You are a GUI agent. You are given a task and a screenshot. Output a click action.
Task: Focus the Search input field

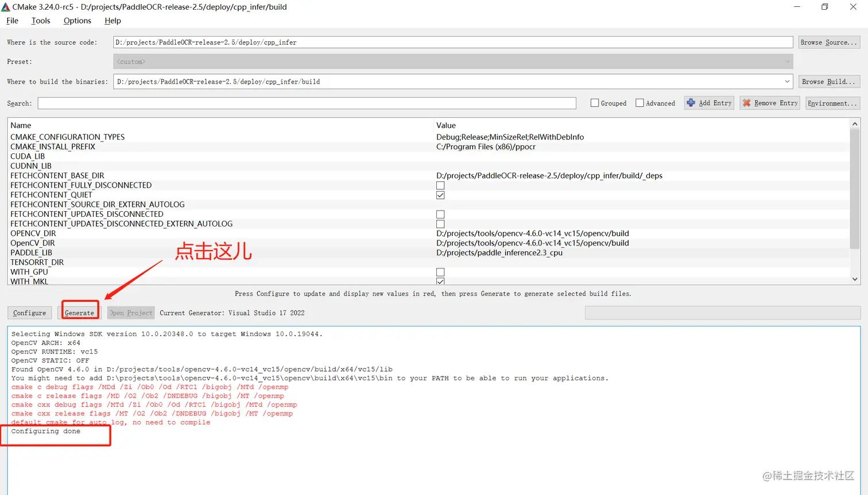click(307, 103)
